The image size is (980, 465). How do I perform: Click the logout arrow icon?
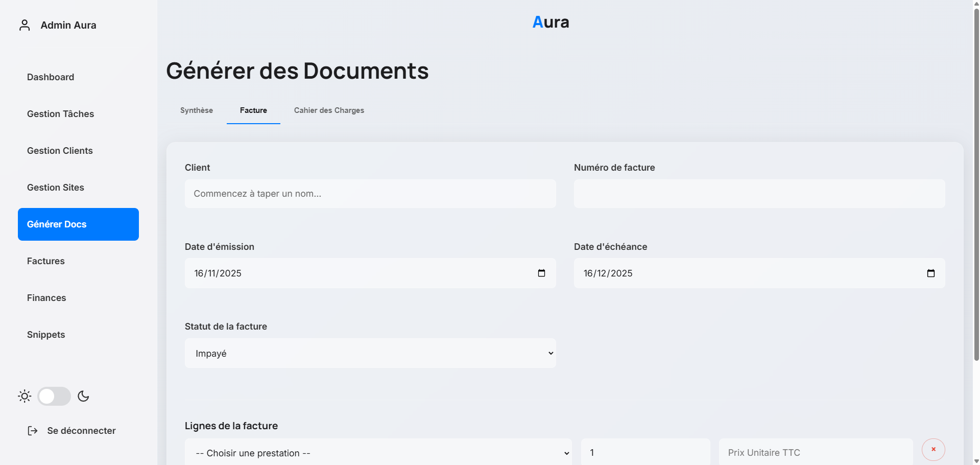[x=33, y=431]
